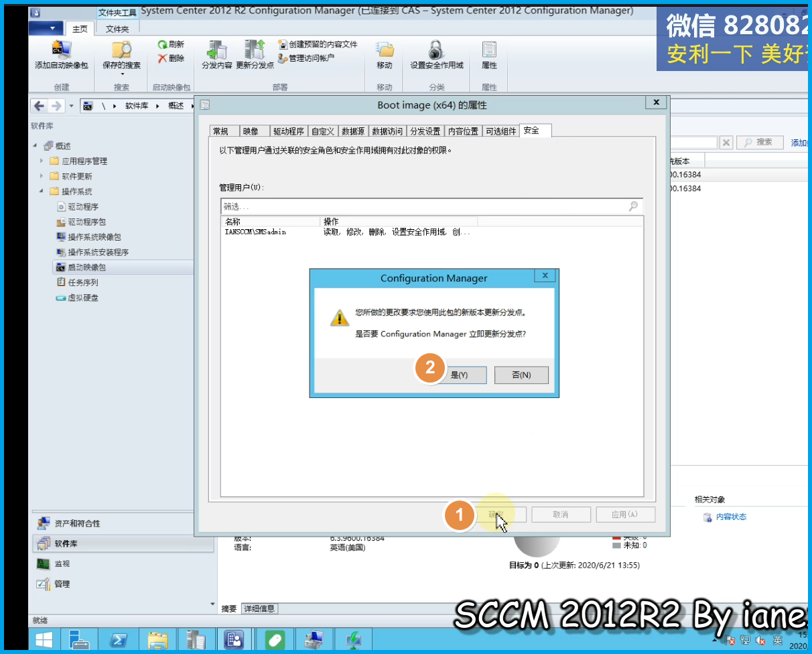
Task: Click the 更新分发点 ribbon icon
Action: (x=255, y=50)
